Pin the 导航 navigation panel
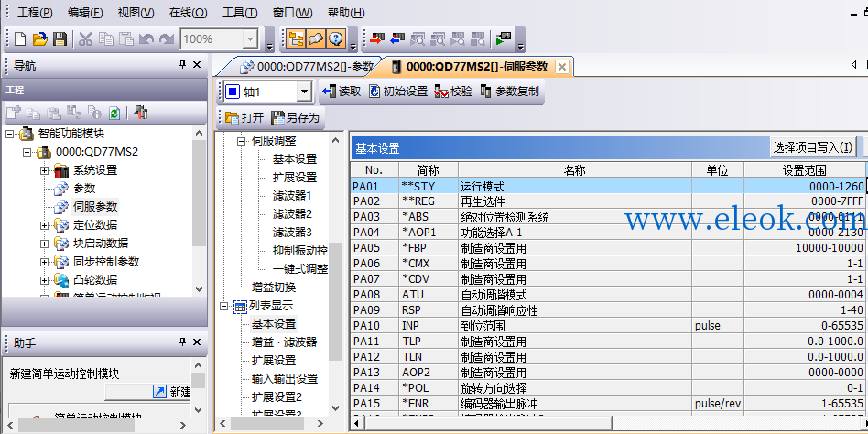This screenshot has width=868, height=434. (x=182, y=65)
